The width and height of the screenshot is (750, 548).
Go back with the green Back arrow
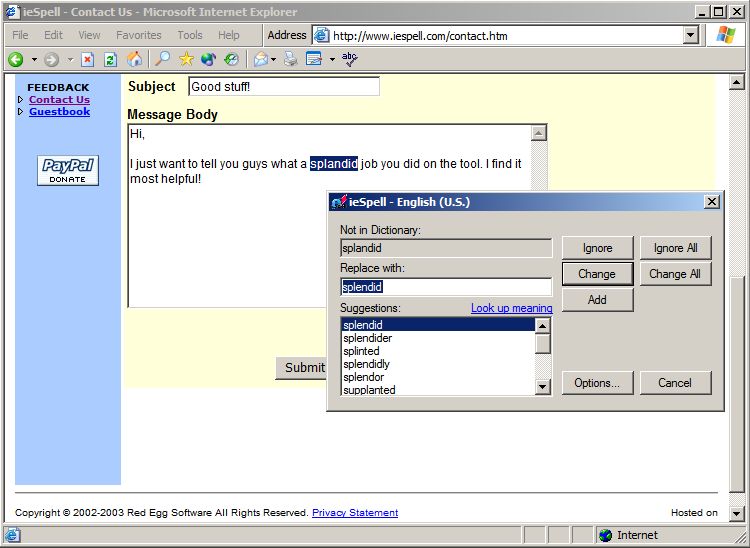click(x=16, y=59)
